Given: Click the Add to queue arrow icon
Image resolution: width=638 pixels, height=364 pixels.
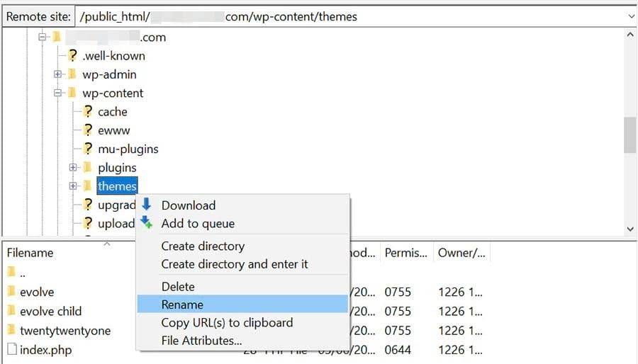Looking at the screenshot, I should (x=147, y=222).
